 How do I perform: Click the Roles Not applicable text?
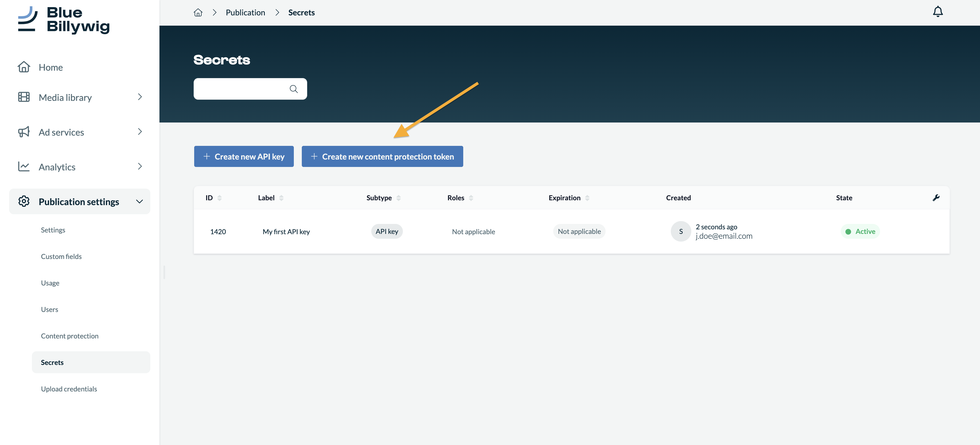[x=473, y=231]
